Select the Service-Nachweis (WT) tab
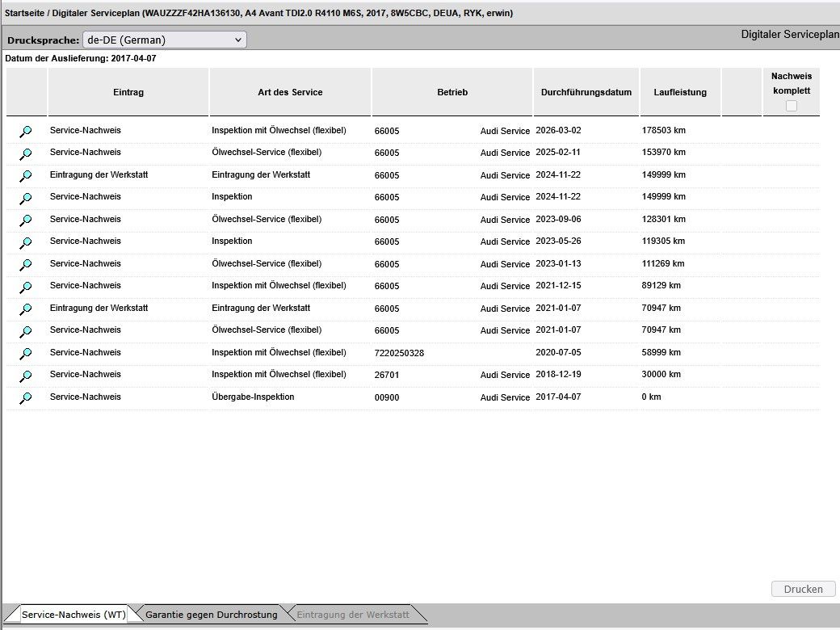This screenshot has width=840, height=630. [x=73, y=615]
